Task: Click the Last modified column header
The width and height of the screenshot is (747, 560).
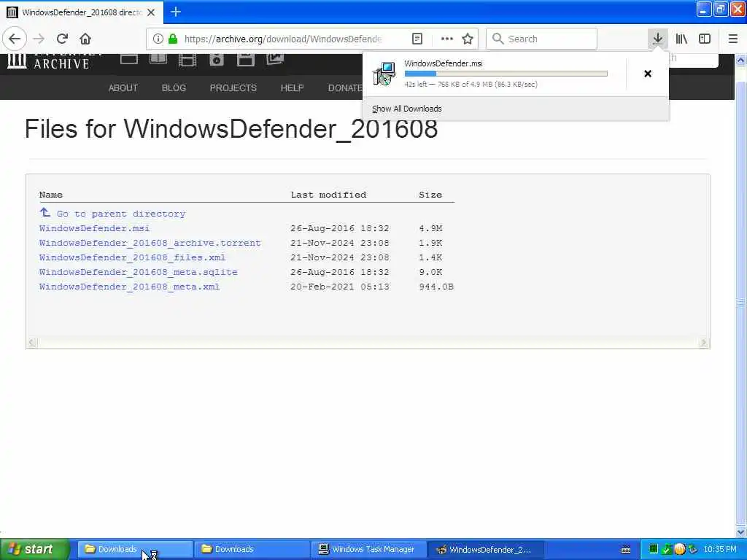Action: [329, 194]
